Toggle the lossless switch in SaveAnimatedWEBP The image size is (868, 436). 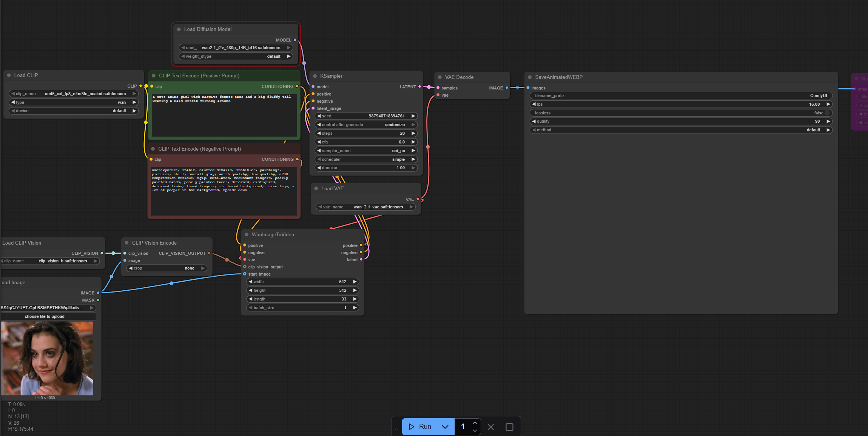tap(827, 113)
